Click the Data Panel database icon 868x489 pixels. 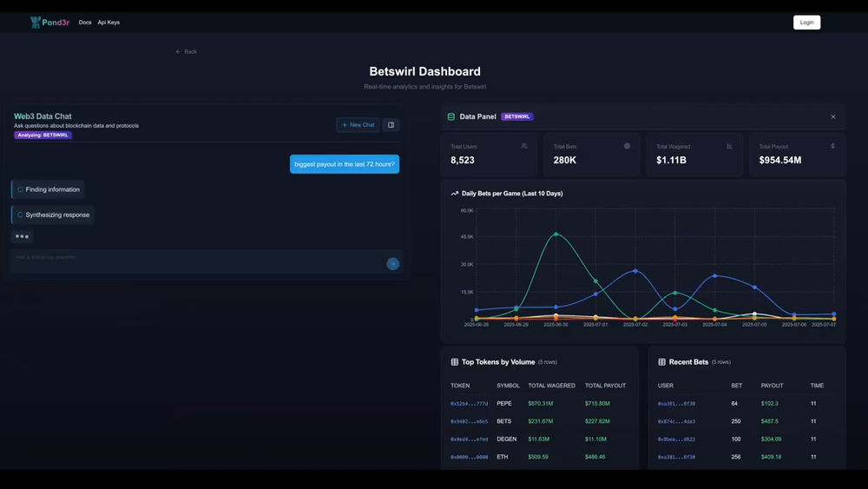[x=451, y=117]
